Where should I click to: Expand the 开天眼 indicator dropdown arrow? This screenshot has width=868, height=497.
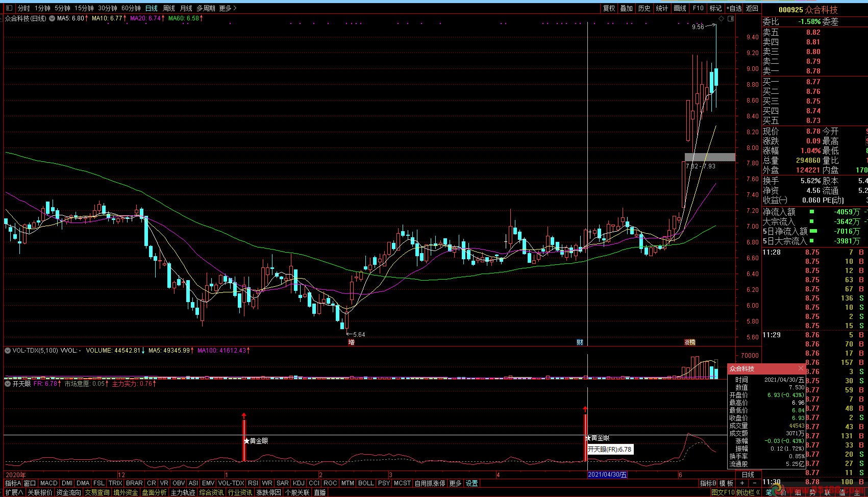click(x=8, y=384)
